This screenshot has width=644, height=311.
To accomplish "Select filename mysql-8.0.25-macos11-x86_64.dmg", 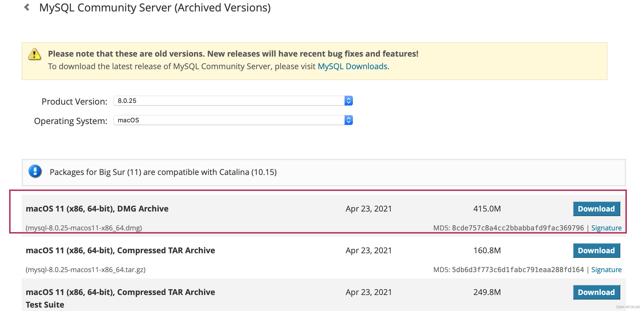I will pos(84,228).
